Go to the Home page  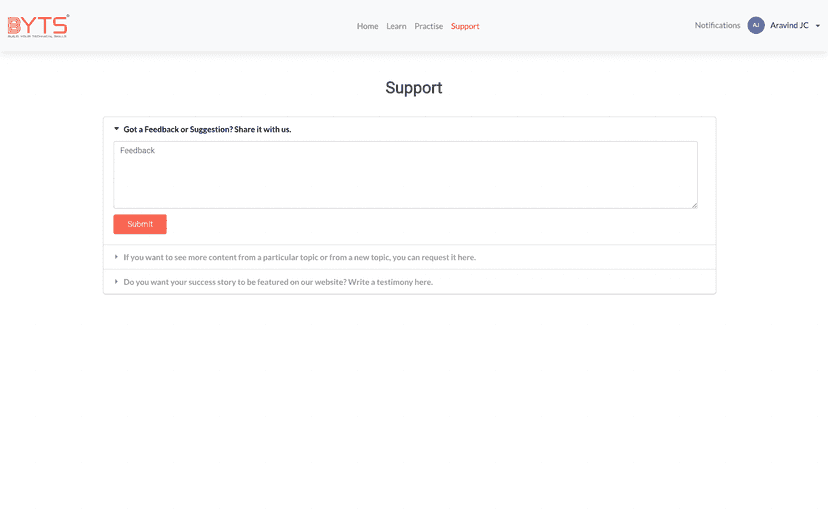(367, 26)
